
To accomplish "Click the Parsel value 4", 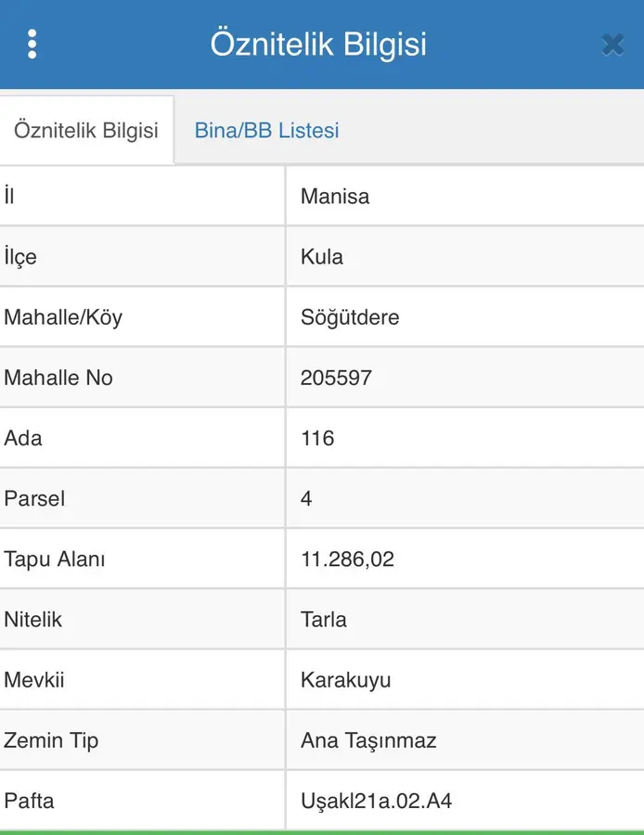I will coord(306,498).
